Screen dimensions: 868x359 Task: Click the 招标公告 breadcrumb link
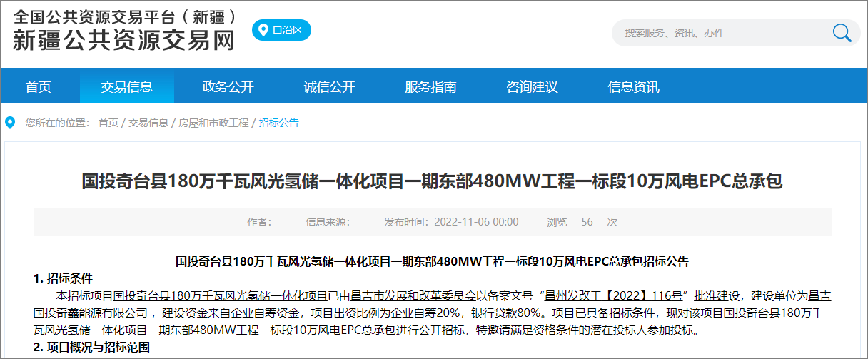click(x=279, y=123)
